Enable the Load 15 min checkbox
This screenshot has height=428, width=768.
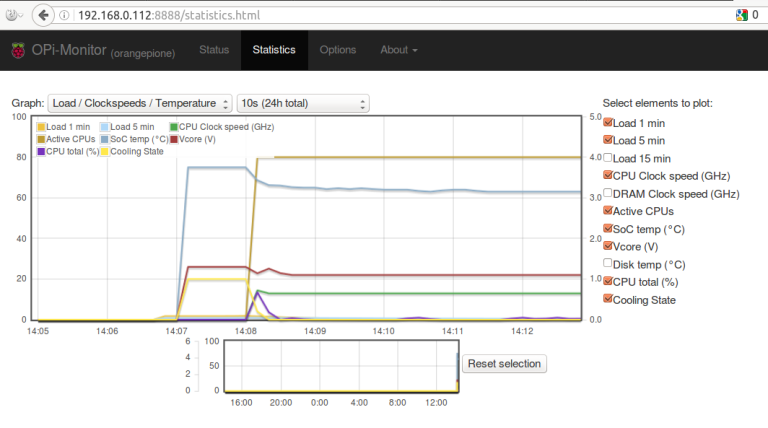tap(608, 158)
